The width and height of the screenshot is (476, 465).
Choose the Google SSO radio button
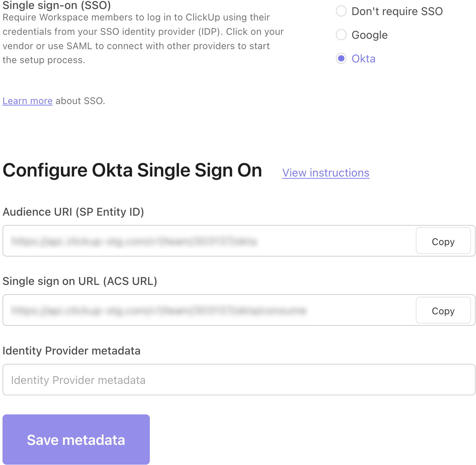(x=341, y=35)
